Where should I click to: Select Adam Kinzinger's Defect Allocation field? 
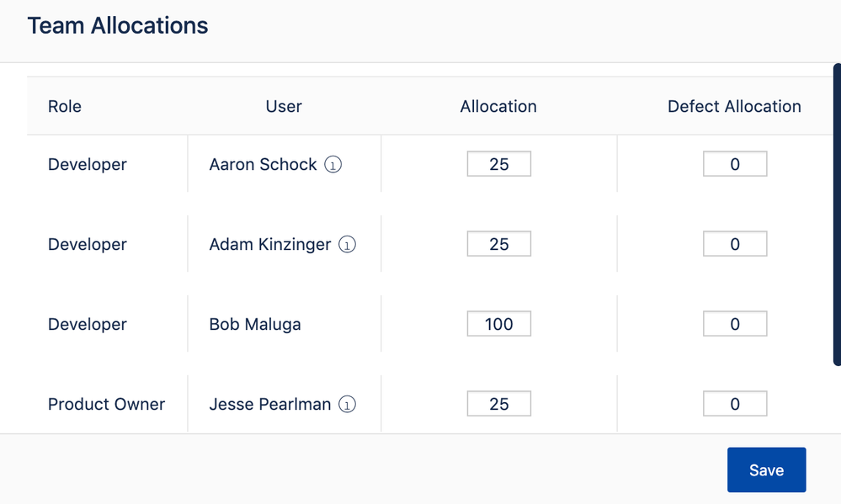735,243
